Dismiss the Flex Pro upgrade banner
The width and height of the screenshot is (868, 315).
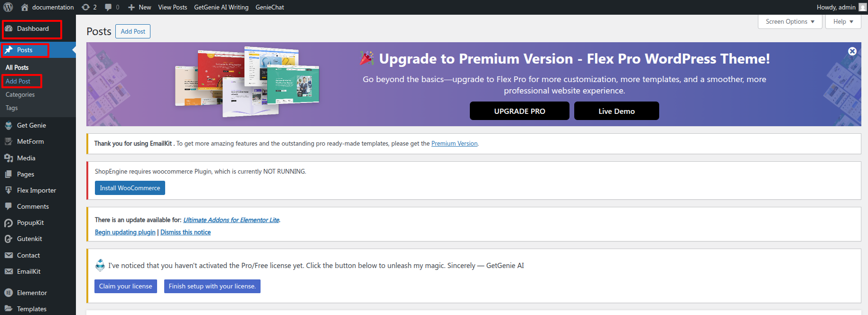point(852,51)
